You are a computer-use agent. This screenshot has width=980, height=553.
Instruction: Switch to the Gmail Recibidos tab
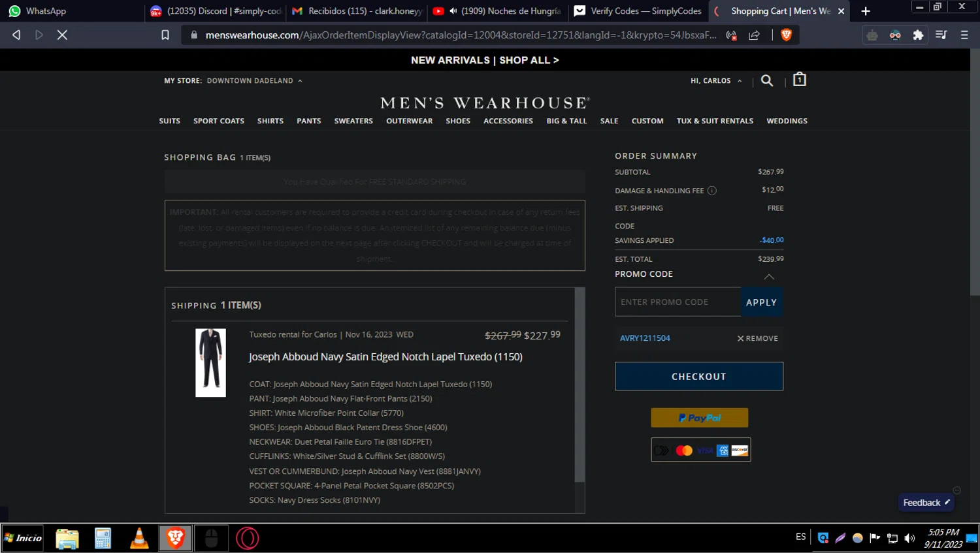357,11
